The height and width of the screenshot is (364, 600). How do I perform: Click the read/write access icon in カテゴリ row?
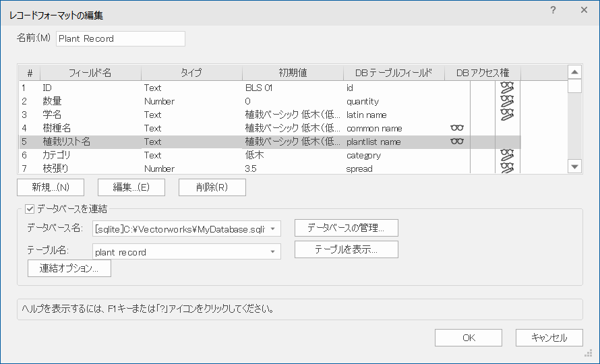507,155
